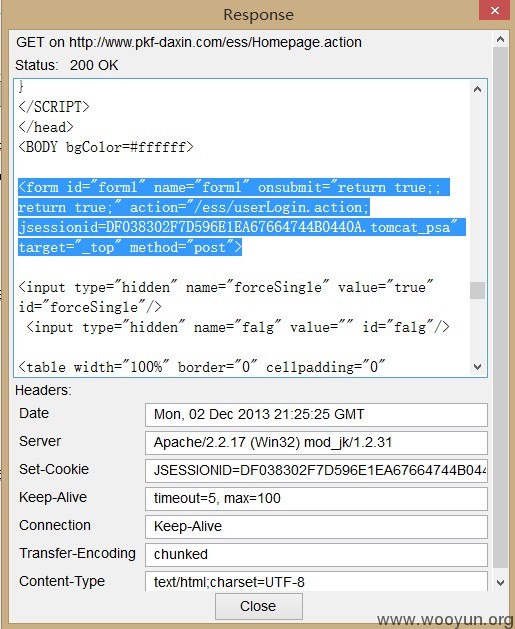Click the id="forceSingle"/> line
The image size is (515, 629).
[x=90, y=308]
